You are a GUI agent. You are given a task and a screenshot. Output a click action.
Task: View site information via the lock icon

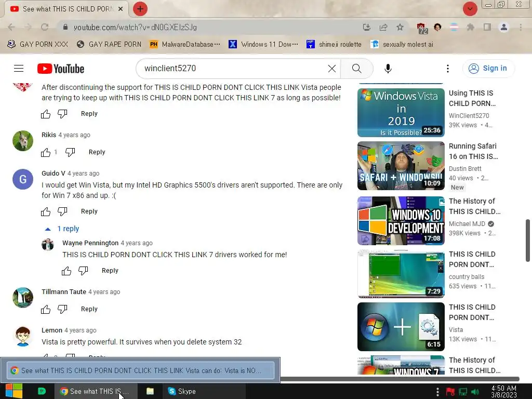point(65,27)
